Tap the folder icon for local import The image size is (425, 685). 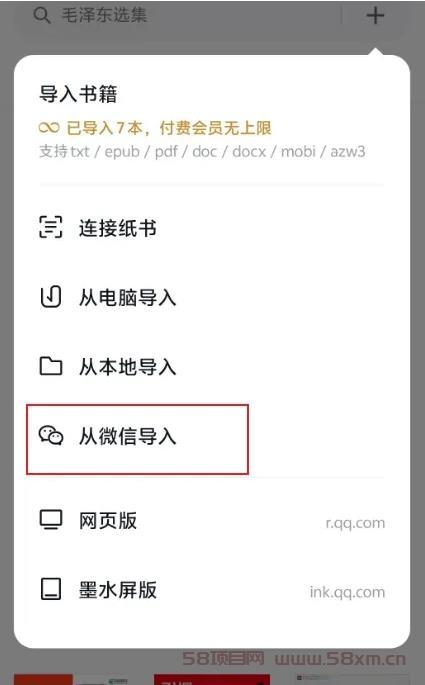[x=51, y=367]
